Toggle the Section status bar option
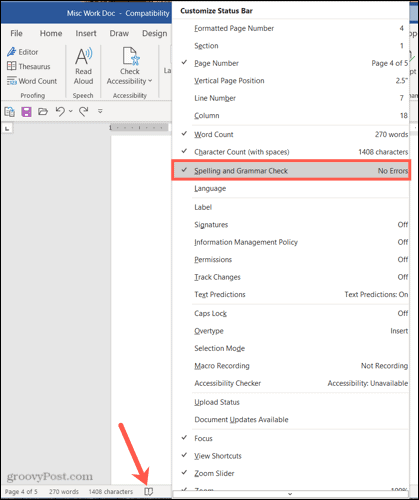The width and height of the screenshot is (419, 500). 291,46
